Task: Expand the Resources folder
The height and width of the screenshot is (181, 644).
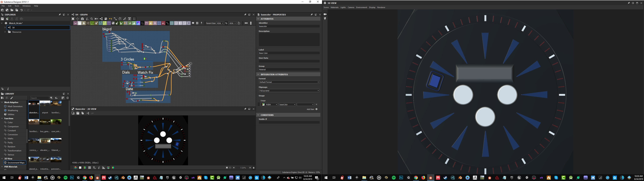Action: pos(5,32)
